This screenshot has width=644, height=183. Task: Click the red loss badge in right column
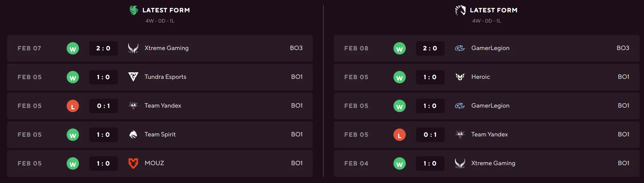[x=400, y=135]
